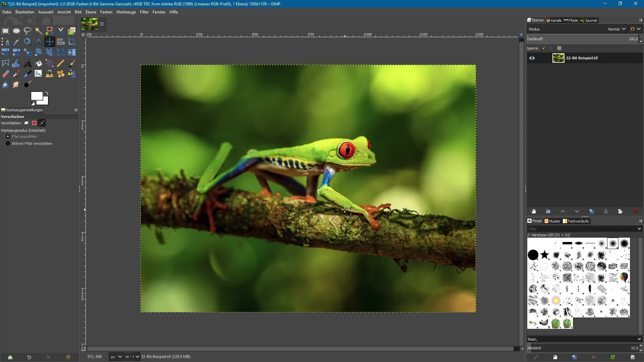Select the Scissors Select tool
Image resolution: width=644 pixels, height=362 pixels.
pos(61,31)
